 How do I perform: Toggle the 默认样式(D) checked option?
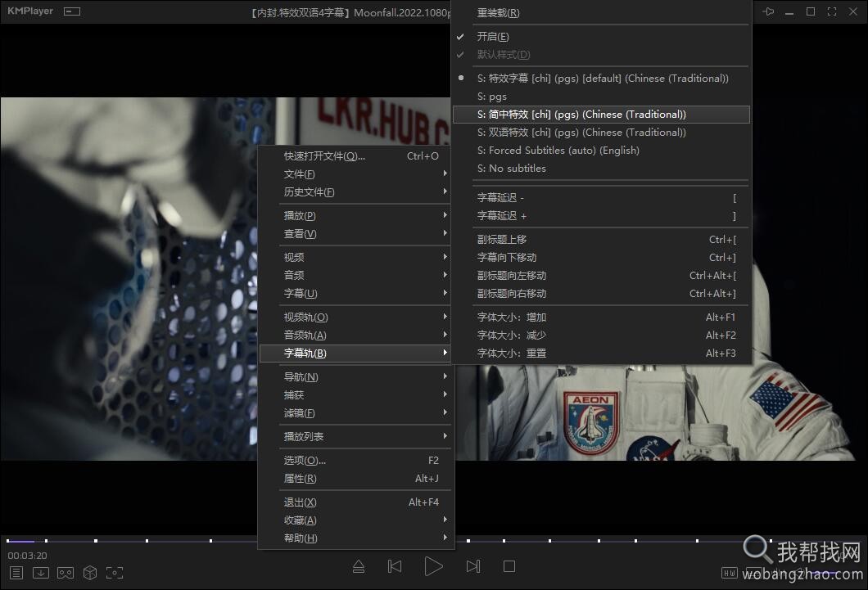pyautogui.click(x=601, y=55)
